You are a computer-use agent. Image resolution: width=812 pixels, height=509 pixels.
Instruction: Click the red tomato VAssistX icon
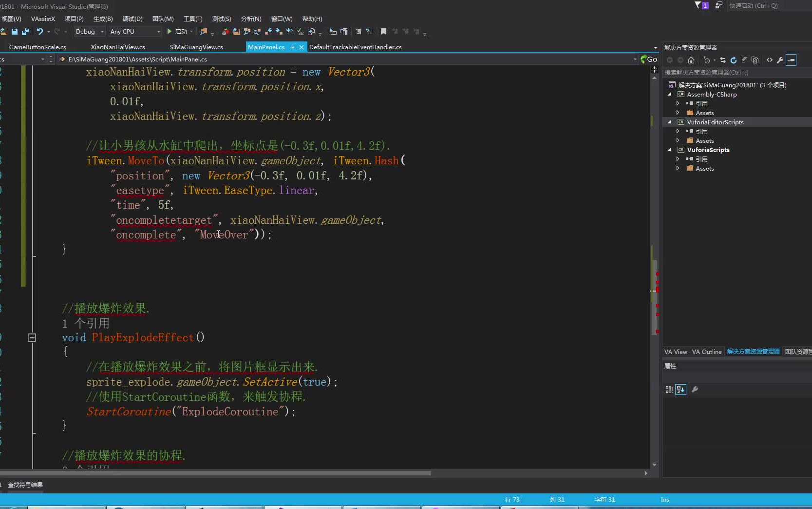[x=225, y=32]
